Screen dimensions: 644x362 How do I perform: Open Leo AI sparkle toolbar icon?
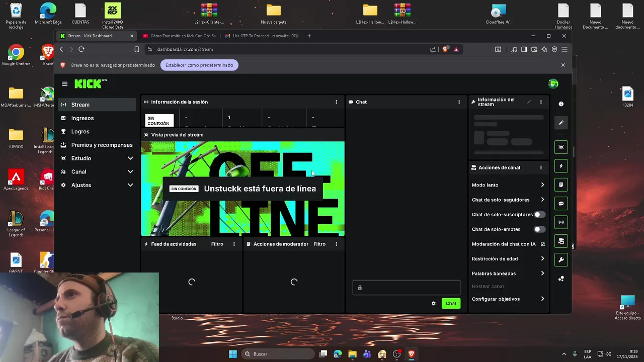tap(544, 49)
